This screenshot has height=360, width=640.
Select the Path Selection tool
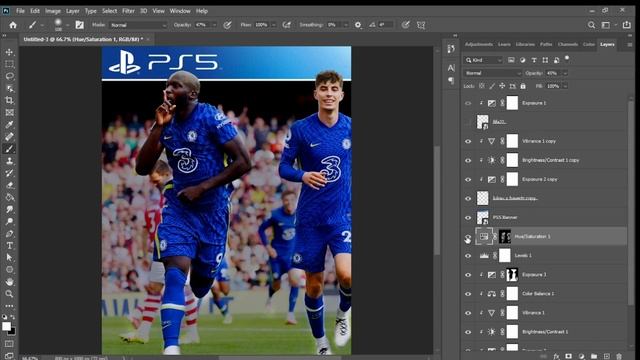(x=9, y=258)
